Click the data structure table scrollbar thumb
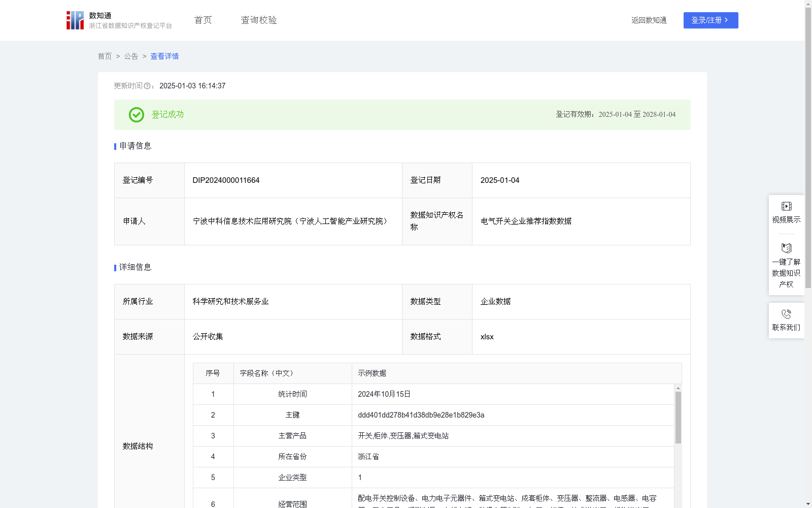This screenshot has width=812, height=508. click(x=678, y=418)
